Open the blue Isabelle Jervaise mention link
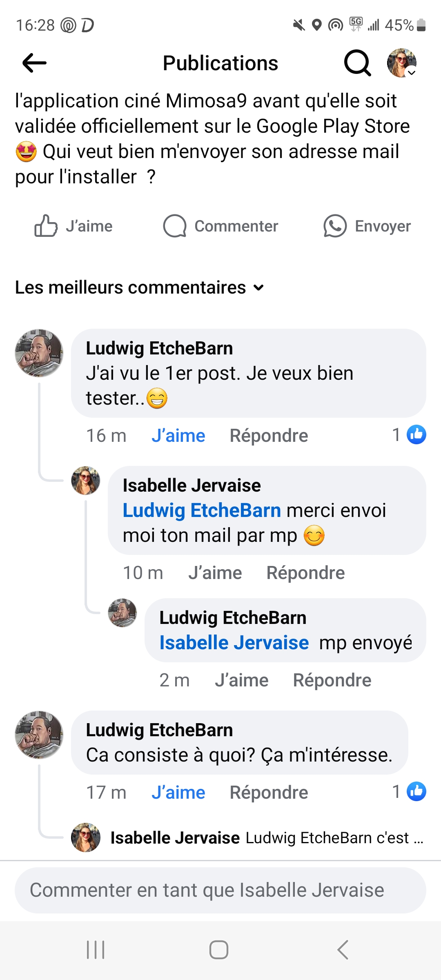441x980 pixels. click(x=234, y=643)
